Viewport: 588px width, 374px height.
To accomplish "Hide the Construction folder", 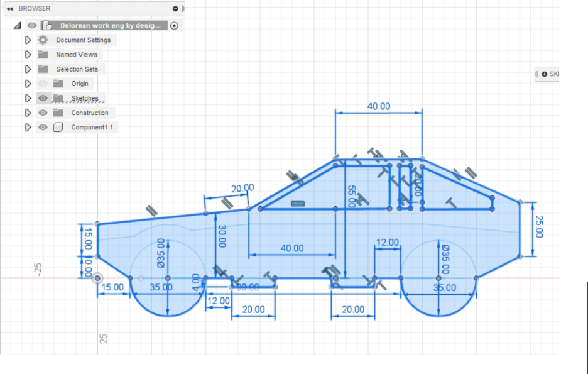I will (43, 113).
